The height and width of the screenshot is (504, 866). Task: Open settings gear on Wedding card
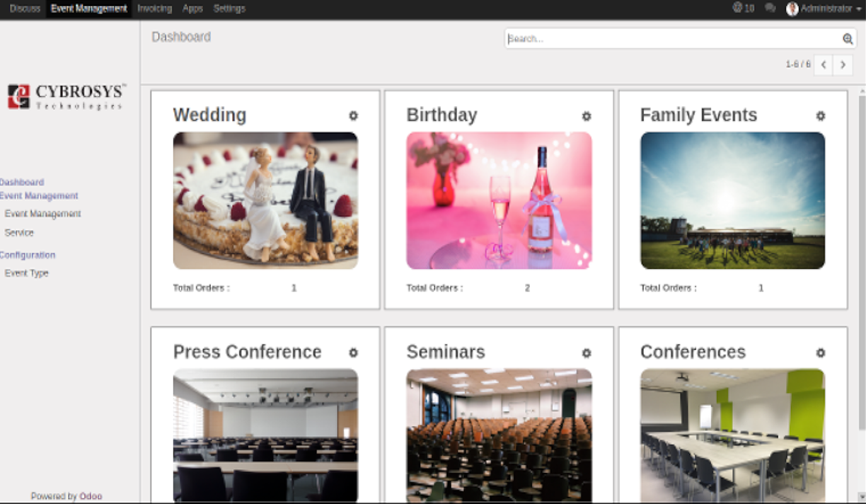[x=353, y=116]
